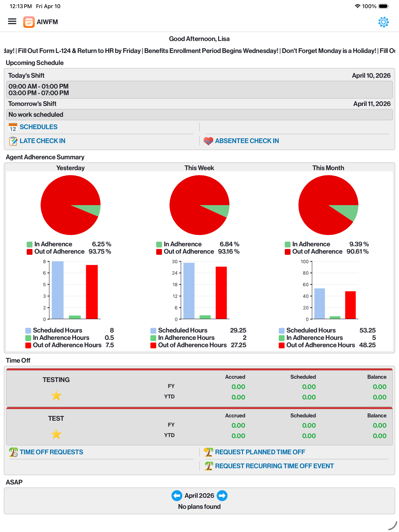Select the This Month adherence pie chart
Screen dimensions: 399x532
point(328,205)
